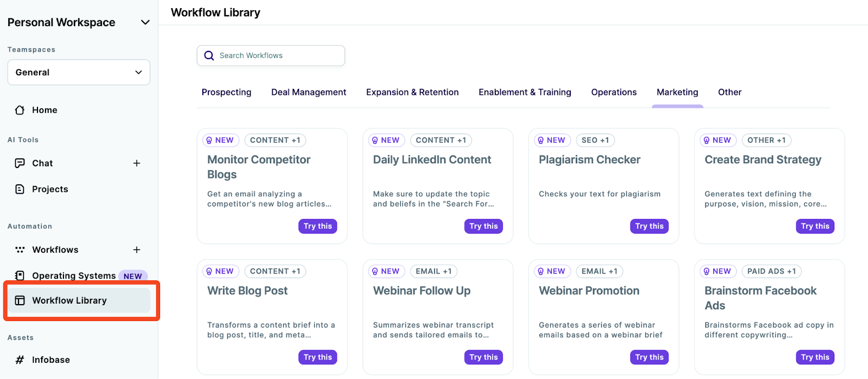This screenshot has height=379, width=868.
Task: Click the Infobase hash icon
Action: pos(20,360)
